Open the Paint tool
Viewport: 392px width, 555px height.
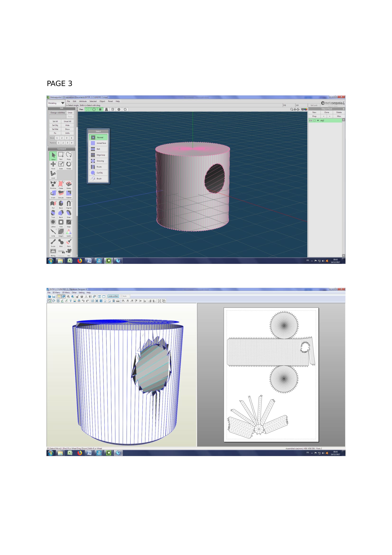[69, 242]
